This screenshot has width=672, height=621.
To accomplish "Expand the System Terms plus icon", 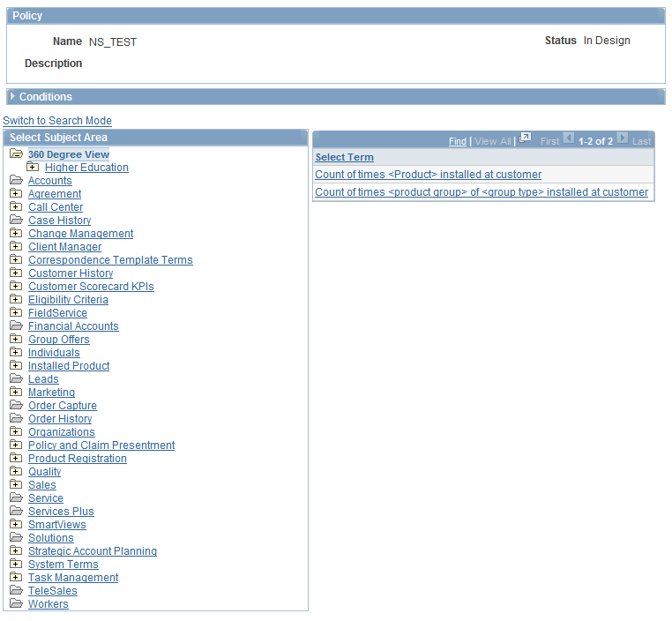I will (16, 564).
